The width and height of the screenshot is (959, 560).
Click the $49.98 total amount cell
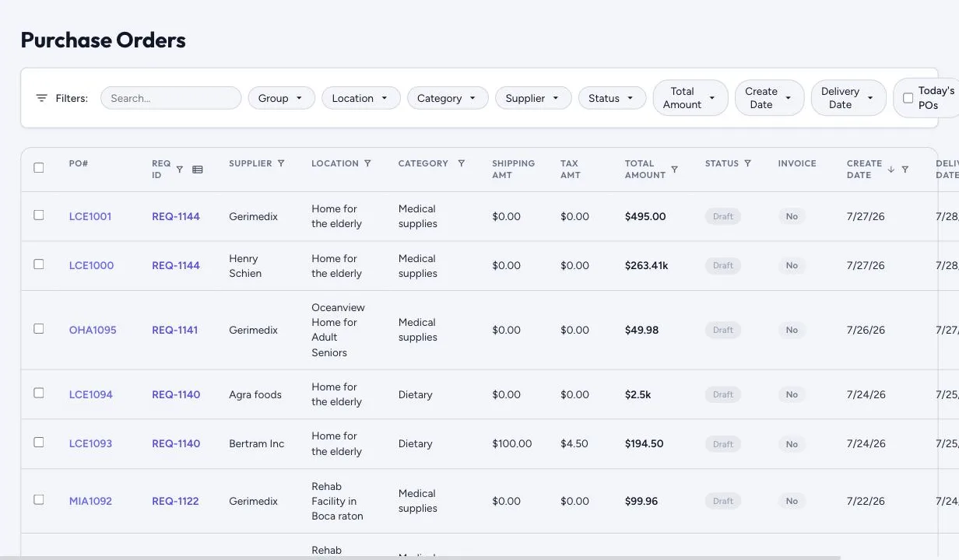click(641, 330)
